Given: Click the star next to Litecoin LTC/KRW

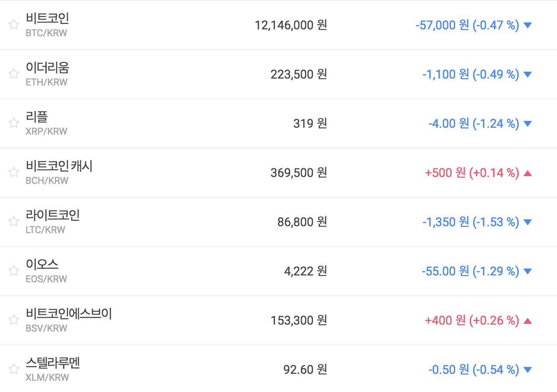Looking at the screenshot, I should (x=14, y=221).
